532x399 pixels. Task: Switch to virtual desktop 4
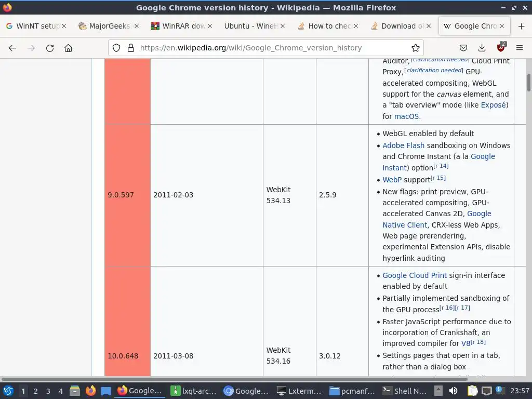61,391
